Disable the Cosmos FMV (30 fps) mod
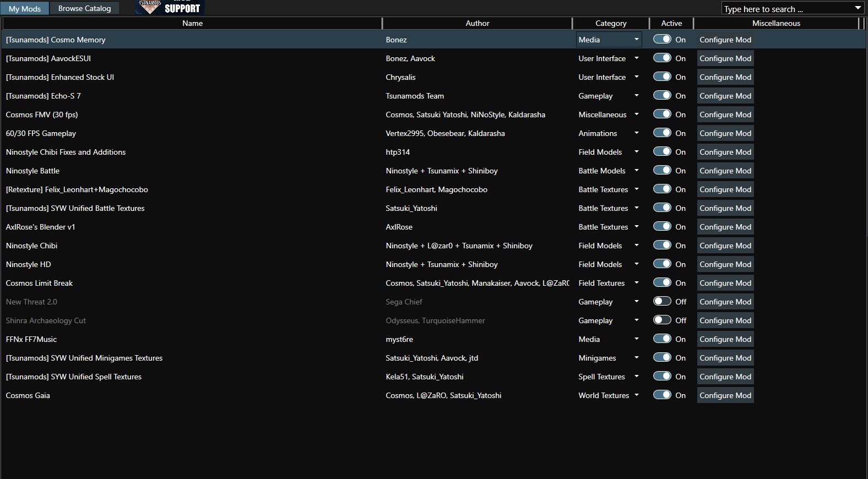The image size is (868, 479). pos(662,115)
